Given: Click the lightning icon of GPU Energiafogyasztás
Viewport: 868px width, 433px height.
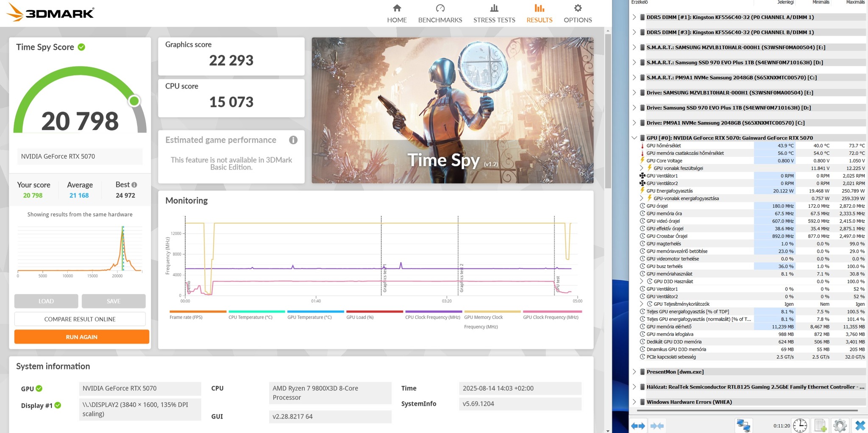Looking at the screenshot, I should [642, 191].
